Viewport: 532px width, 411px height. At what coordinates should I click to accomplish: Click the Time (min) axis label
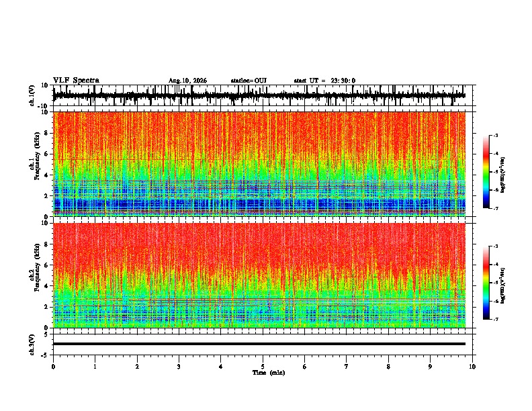tap(269, 373)
